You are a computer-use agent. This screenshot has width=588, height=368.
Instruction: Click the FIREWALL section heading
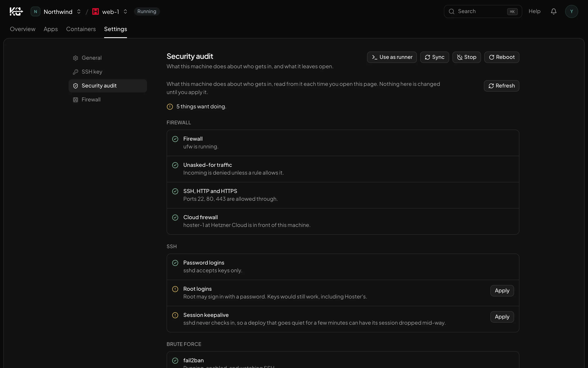point(179,123)
